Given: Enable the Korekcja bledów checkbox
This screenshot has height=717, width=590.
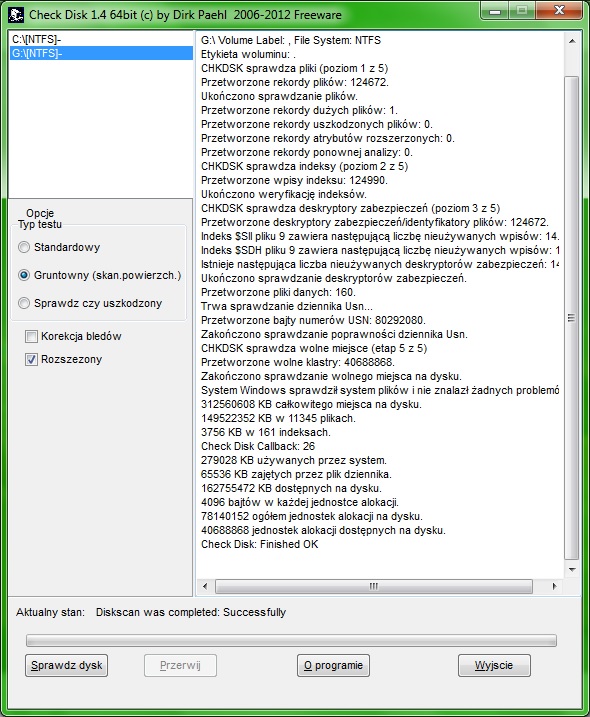Looking at the screenshot, I should [31, 337].
